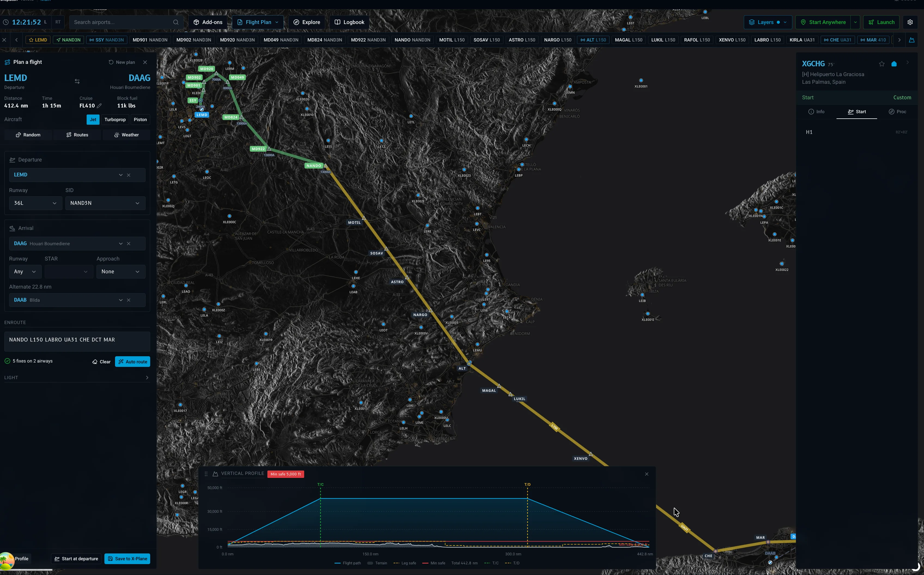Open the Logbook
Viewport: 924px width, 575px height.
point(349,22)
